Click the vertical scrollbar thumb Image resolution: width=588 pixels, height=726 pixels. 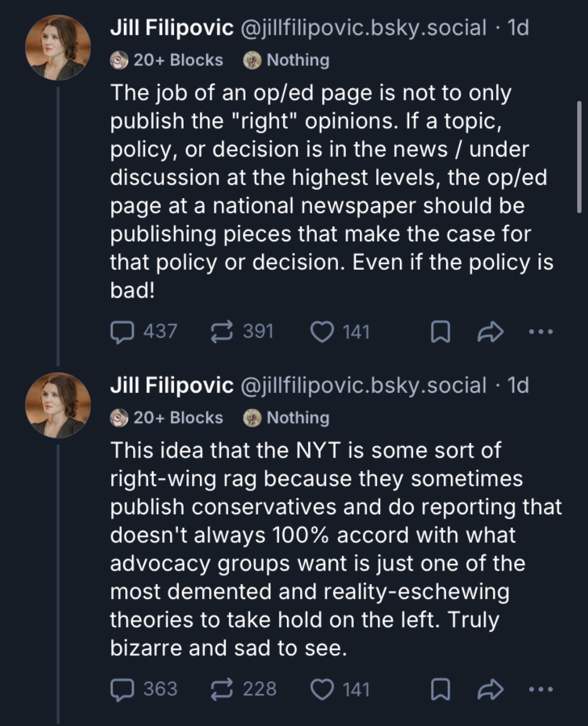pos(579,157)
